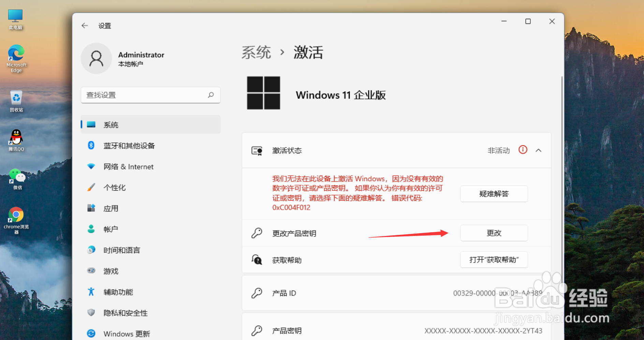The height and width of the screenshot is (340, 644).
Task: Click the Administrator user avatar
Action: [96, 58]
